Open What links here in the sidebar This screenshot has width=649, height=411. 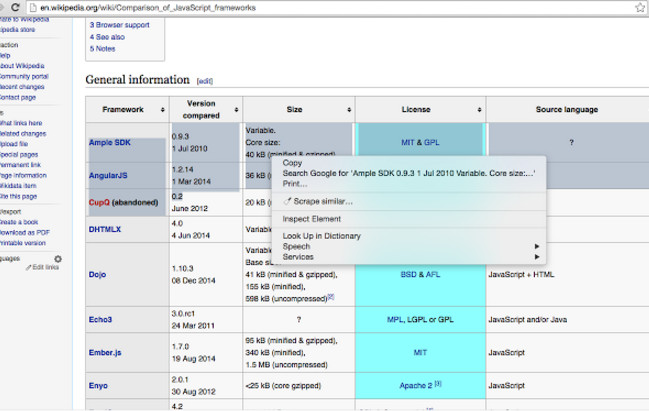21,123
